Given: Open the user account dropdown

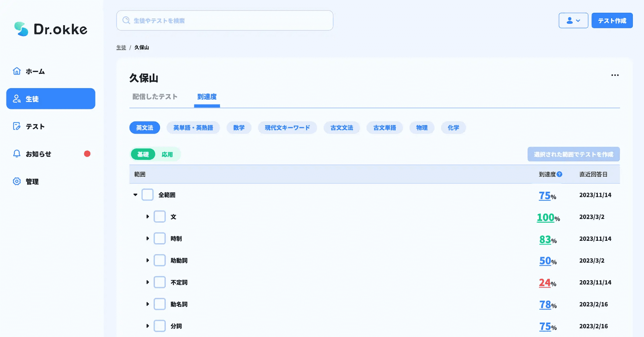Looking at the screenshot, I should (x=573, y=21).
